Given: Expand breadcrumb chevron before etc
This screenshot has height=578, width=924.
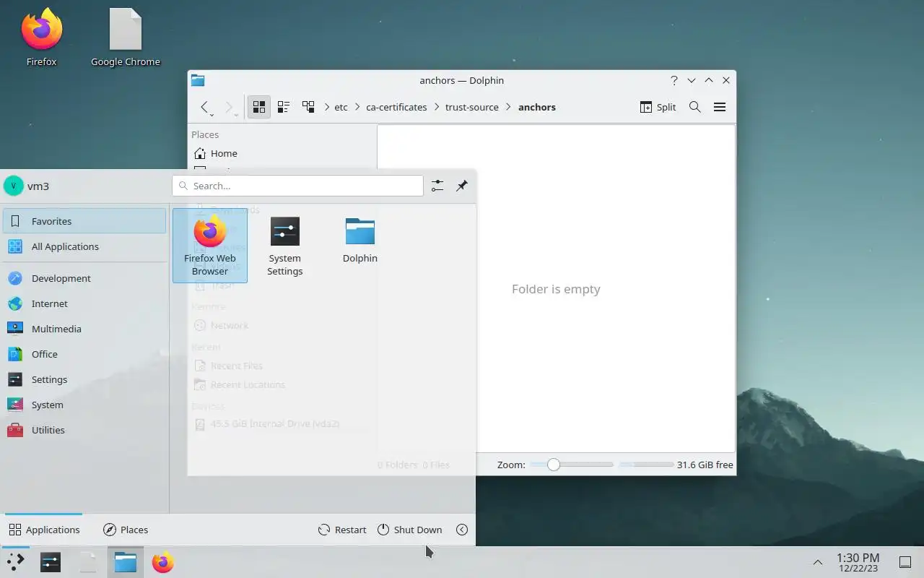Looking at the screenshot, I should pyautogui.click(x=326, y=107).
